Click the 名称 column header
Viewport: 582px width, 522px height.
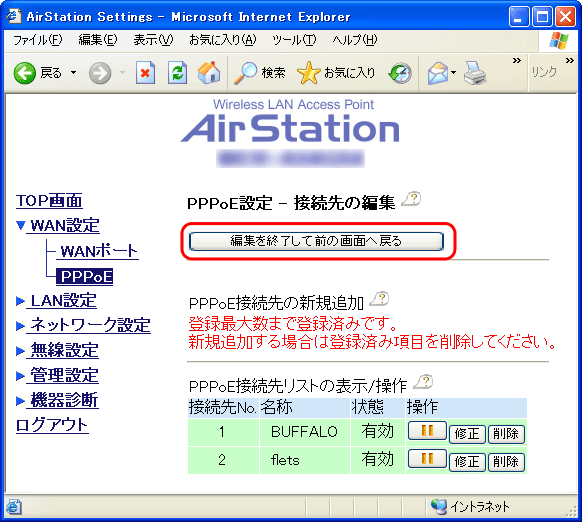coord(305,408)
